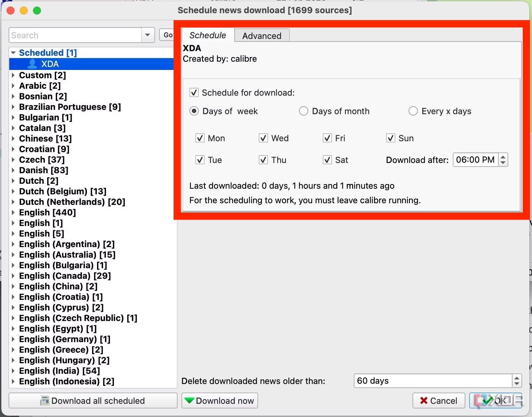The width and height of the screenshot is (532, 417).
Task: Uncheck the Sun checkbox
Action: point(390,138)
